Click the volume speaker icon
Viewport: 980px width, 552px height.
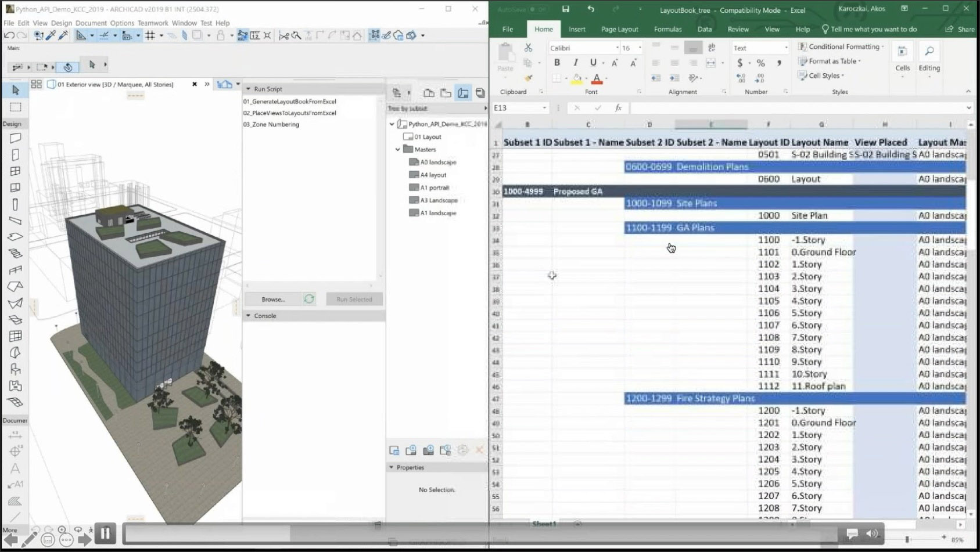872,533
